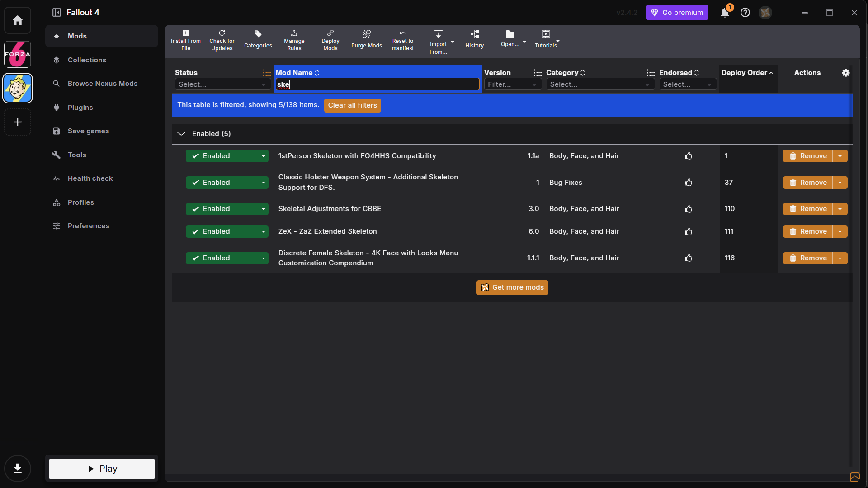Image resolution: width=868 pixels, height=488 pixels.
Task: Remove Classic Holster Weapon System mod
Action: tap(808, 183)
